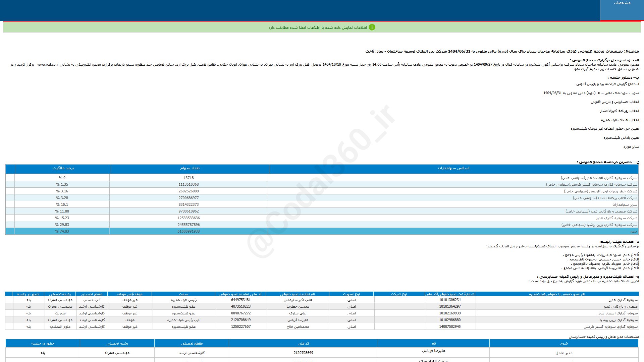Click the سمت column header in board table
Screen dimensions: 644x362
click(183, 294)
